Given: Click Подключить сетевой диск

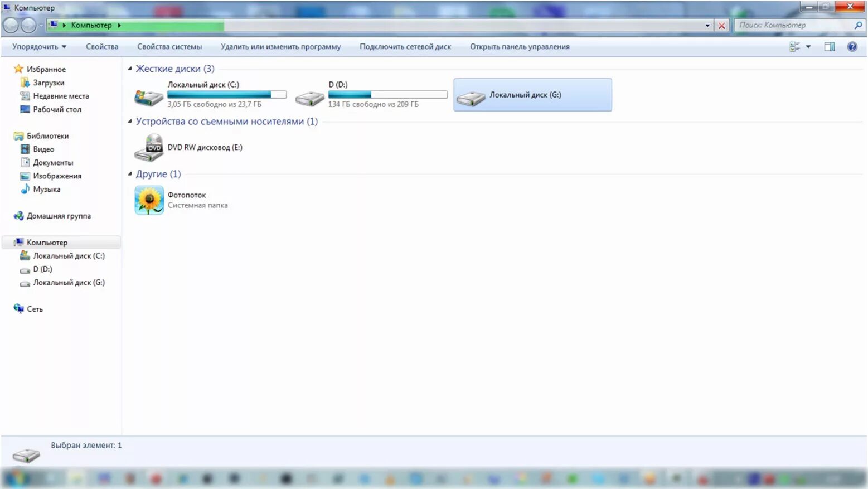Looking at the screenshot, I should [405, 47].
